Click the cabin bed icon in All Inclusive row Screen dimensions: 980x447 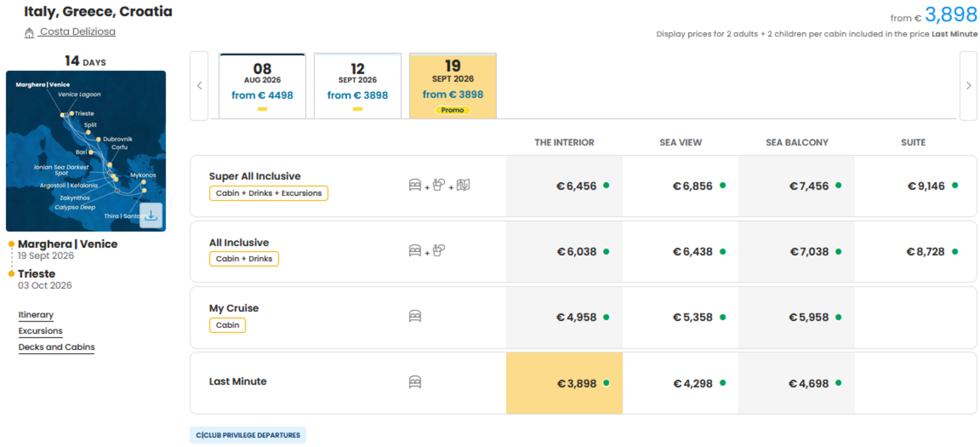point(415,250)
